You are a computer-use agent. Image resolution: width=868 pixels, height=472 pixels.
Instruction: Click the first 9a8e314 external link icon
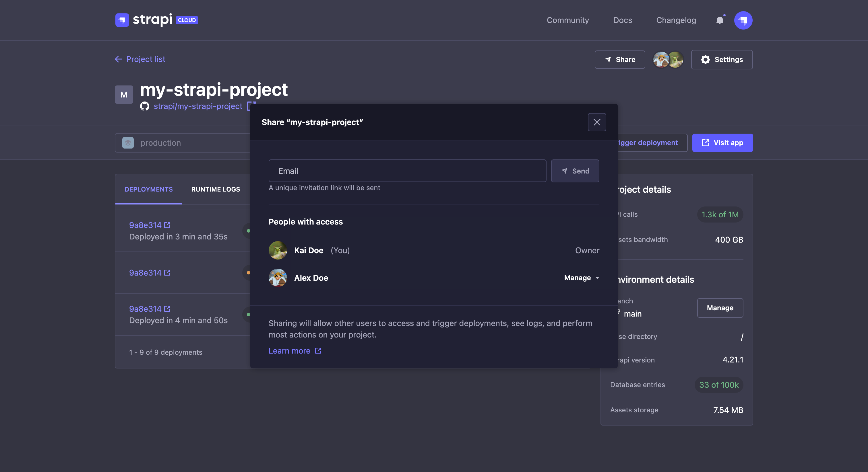[167, 225]
